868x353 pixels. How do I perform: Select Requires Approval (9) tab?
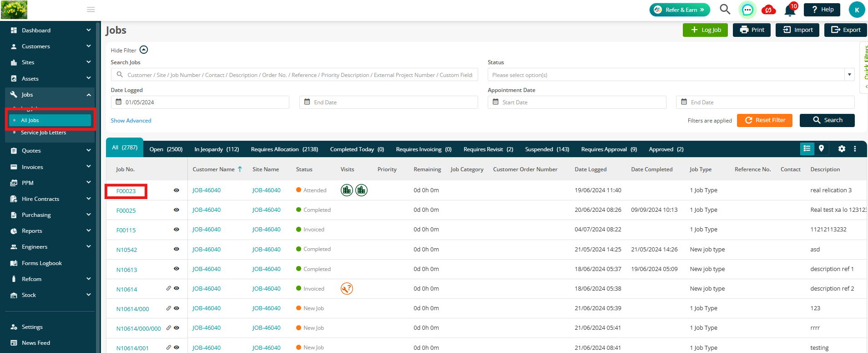point(609,149)
